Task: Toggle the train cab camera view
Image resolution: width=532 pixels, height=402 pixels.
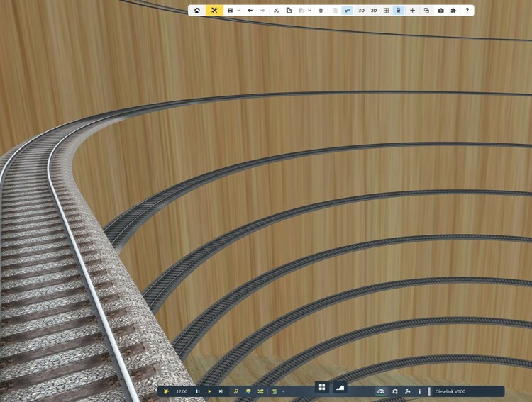Action: point(399,11)
